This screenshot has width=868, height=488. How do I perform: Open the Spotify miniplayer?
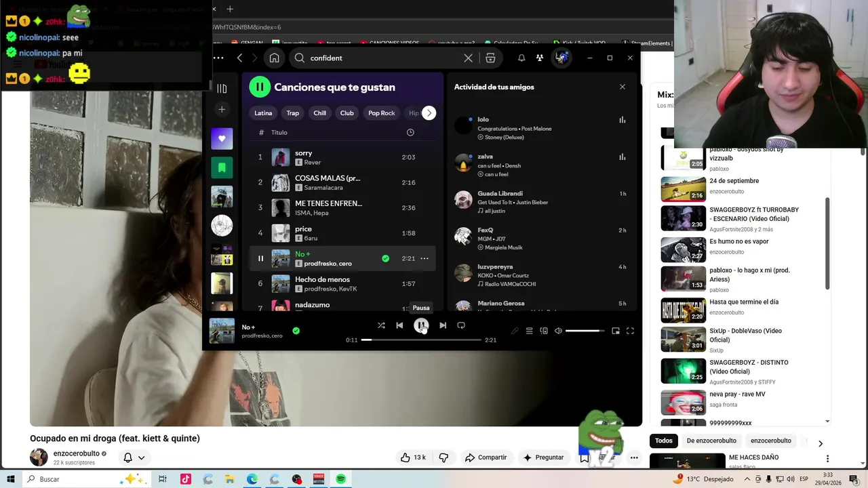coord(616,331)
